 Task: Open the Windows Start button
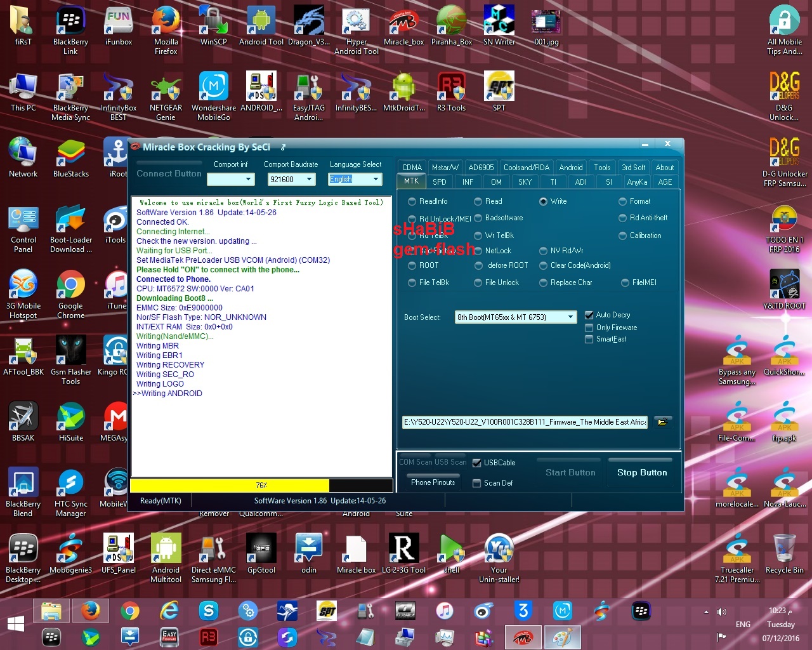click(x=16, y=624)
